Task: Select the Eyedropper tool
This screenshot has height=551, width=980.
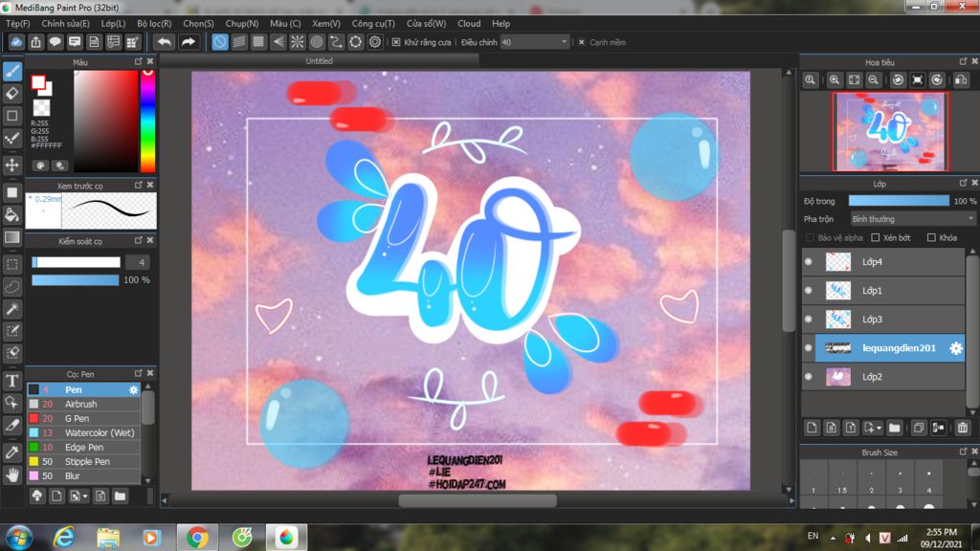Action: [11, 452]
